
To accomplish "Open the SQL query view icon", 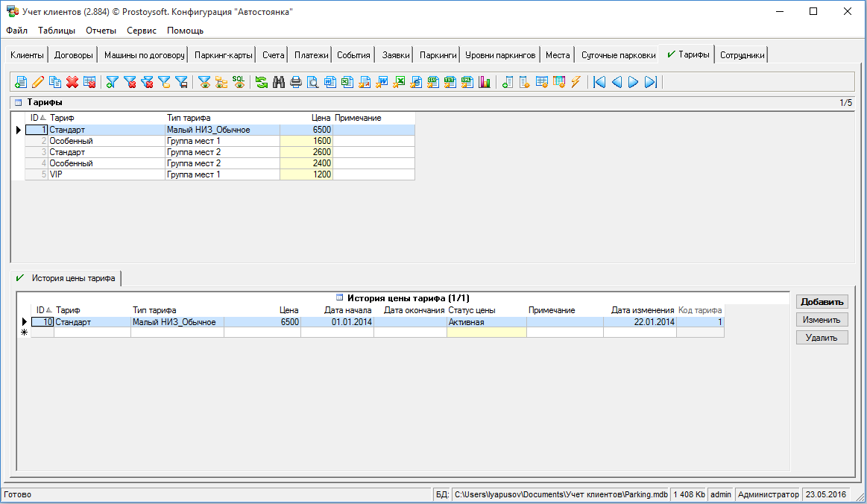I will 239,82.
